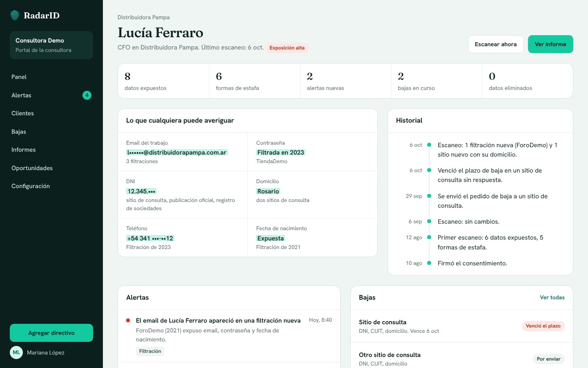
Task: Click the Expuesta birth date value
Action: click(x=270, y=238)
